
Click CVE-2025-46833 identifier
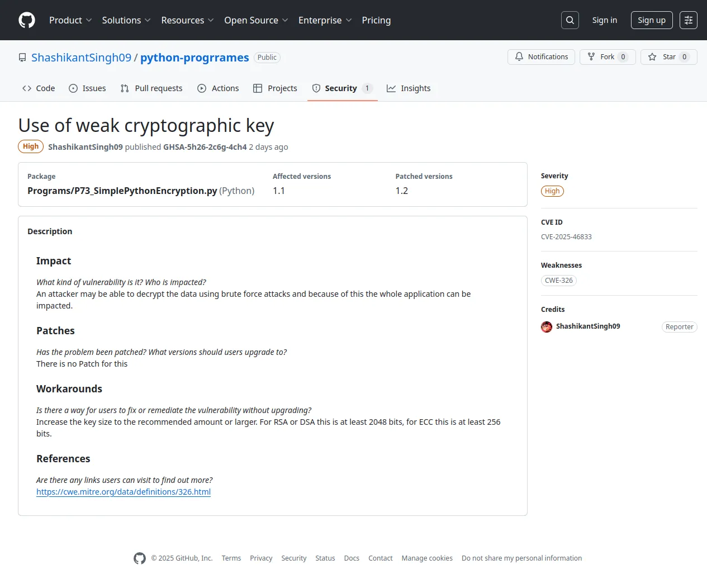[x=566, y=237]
